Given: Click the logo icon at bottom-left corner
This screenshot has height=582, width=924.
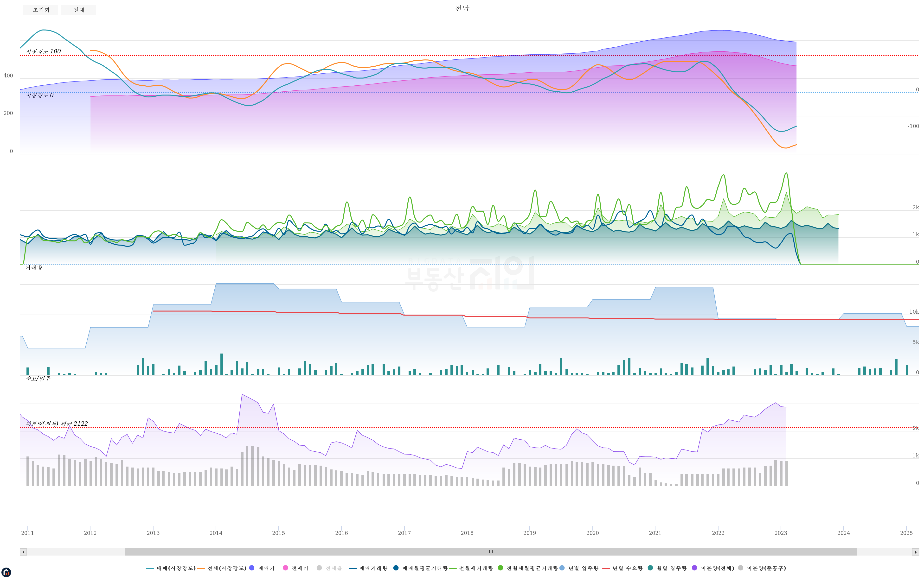Looking at the screenshot, I should [x=6, y=572].
